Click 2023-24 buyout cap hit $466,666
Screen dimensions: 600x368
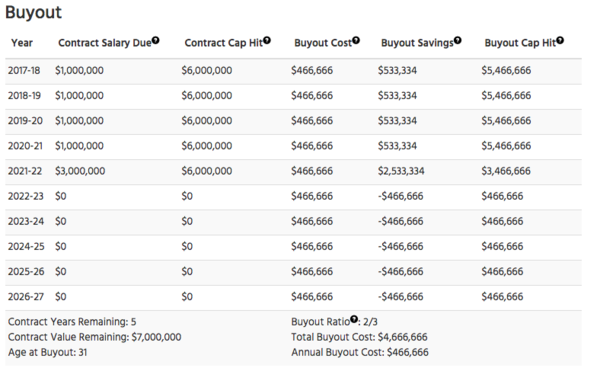click(x=502, y=221)
